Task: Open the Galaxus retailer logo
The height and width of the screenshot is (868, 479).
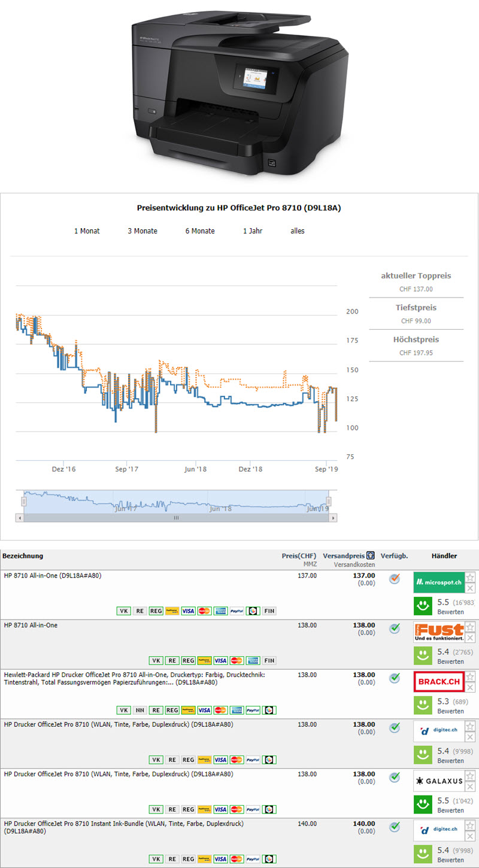Action: pyautogui.click(x=438, y=781)
